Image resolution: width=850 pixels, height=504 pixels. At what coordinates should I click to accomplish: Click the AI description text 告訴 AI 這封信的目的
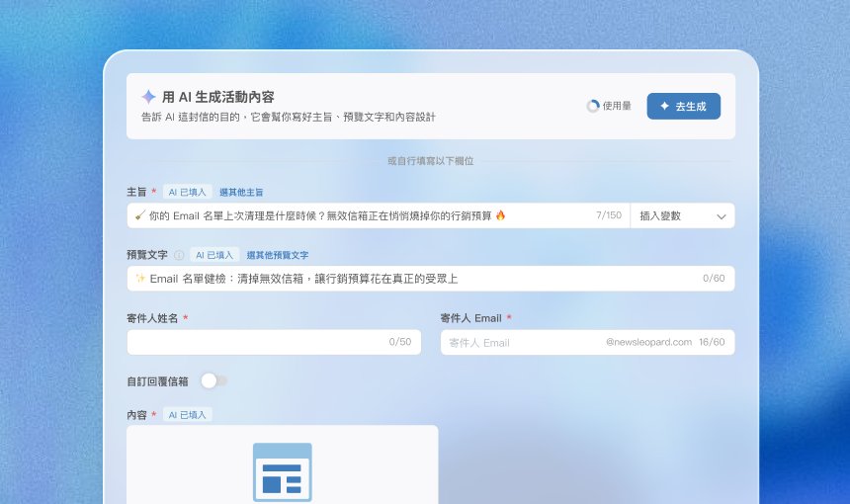[289, 117]
